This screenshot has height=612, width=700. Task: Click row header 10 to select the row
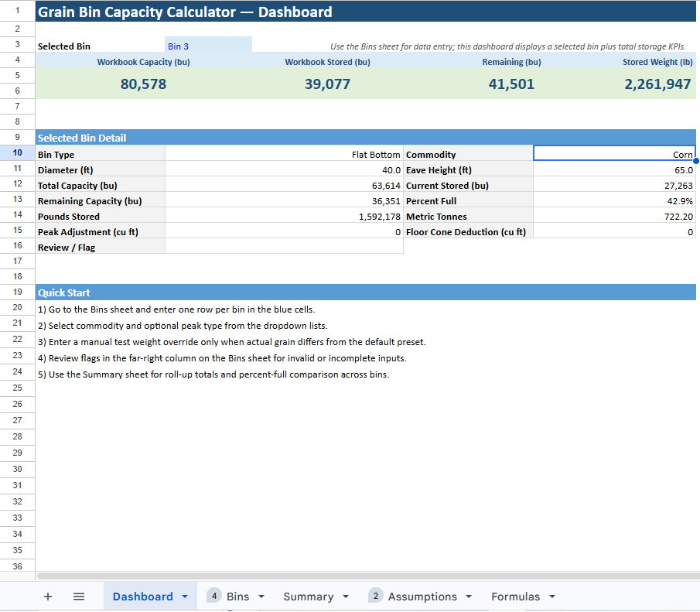pyautogui.click(x=17, y=154)
